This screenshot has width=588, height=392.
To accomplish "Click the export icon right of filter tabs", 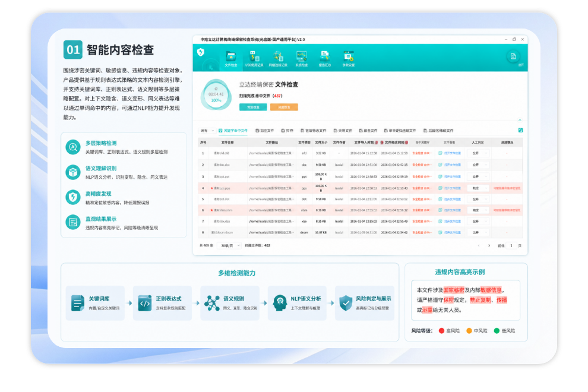I will click(520, 130).
